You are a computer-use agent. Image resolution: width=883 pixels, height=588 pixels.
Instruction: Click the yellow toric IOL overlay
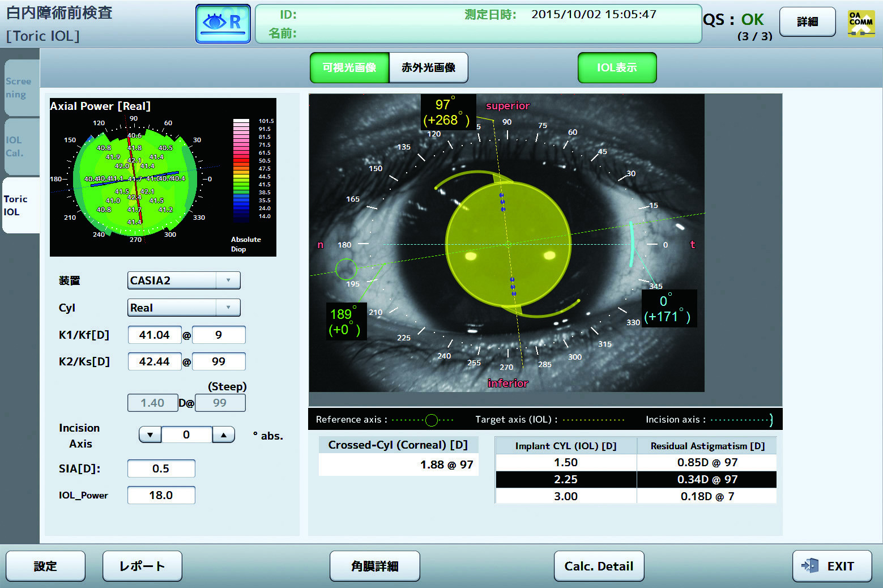point(508,245)
